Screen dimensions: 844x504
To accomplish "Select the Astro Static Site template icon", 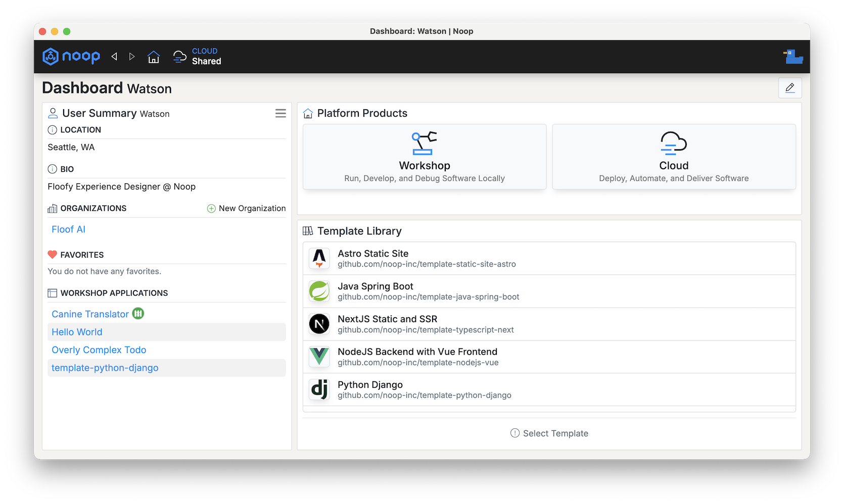I will (x=319, y=259).
